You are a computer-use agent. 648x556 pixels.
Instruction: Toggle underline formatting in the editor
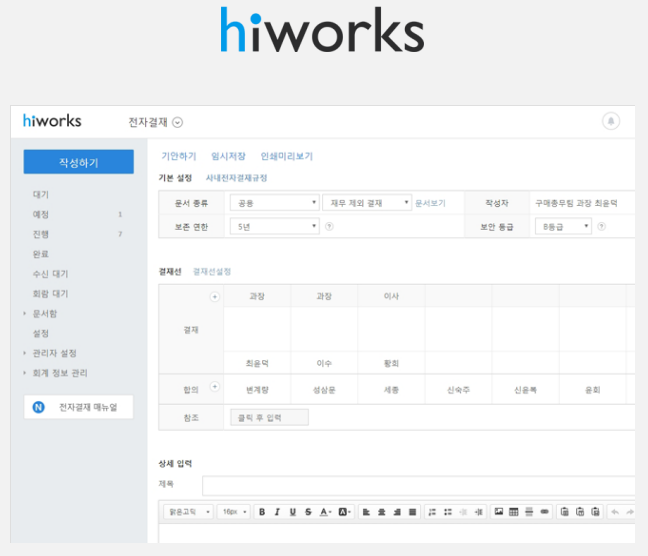point(293,512)
